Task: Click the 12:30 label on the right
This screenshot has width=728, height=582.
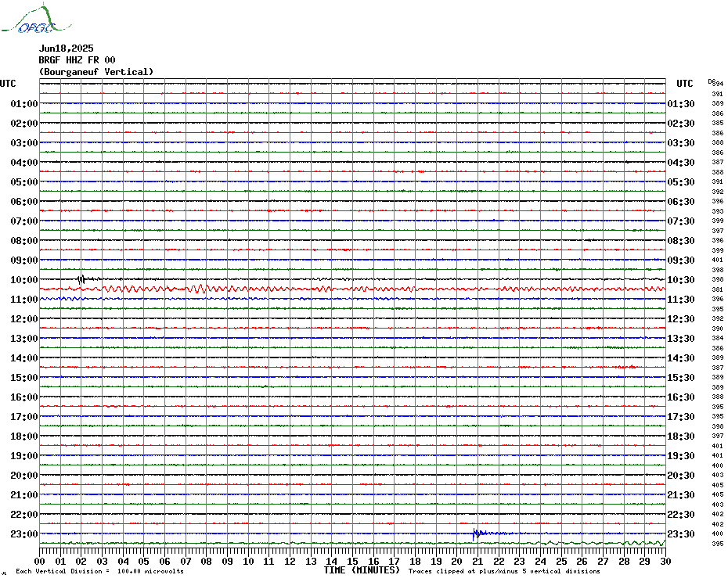Action: click(x=681, y=319)
